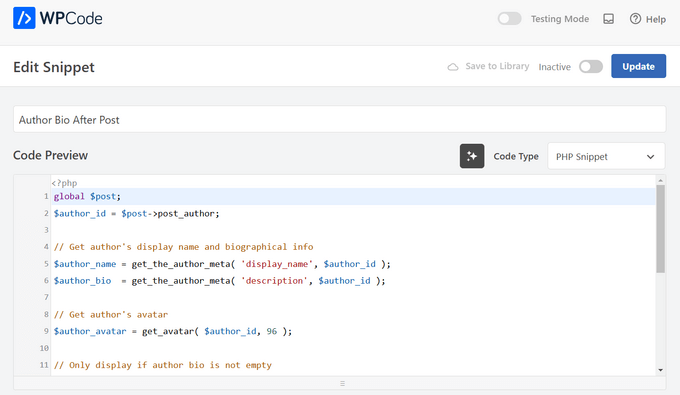Click the 'Testing Mode' label
The width and height of the screenshot is (680, 395).
(560, 19)
